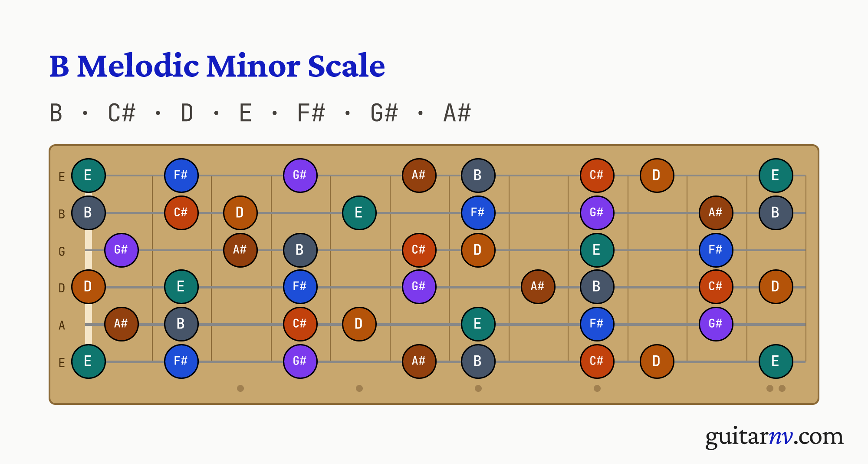868x464 pixels.
Task: Click A# at fret 11 on the B string
Action: coord(716,213)
